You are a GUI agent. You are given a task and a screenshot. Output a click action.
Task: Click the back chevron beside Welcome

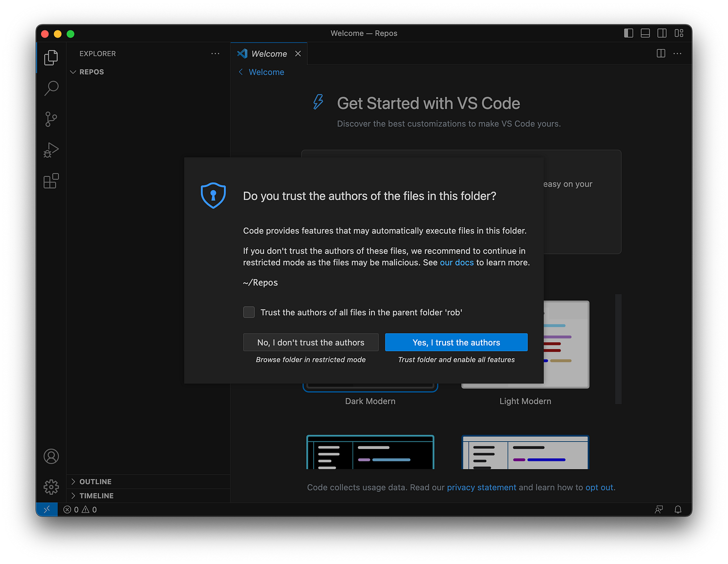pos(240,72)
